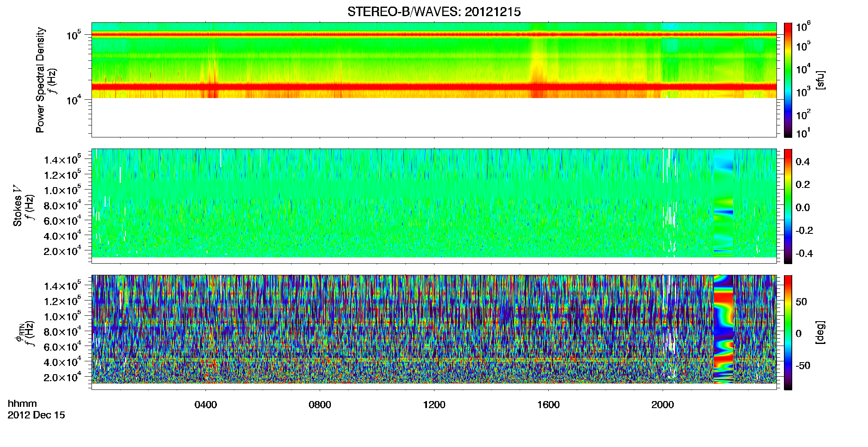Screen dimensions: 868x447
Task: Click the 1200 time tick label
Action: (x=434, y=405)
